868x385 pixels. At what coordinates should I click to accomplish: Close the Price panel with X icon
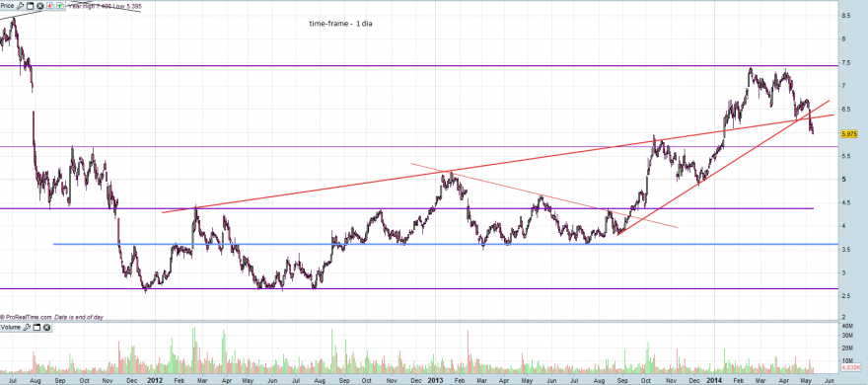point(39,6)
